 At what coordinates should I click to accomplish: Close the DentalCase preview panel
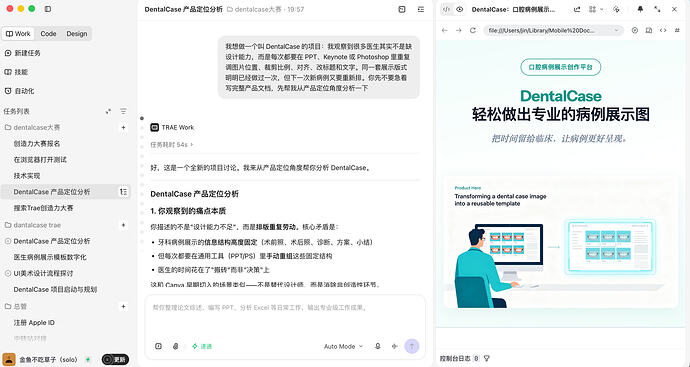(674, 9)
